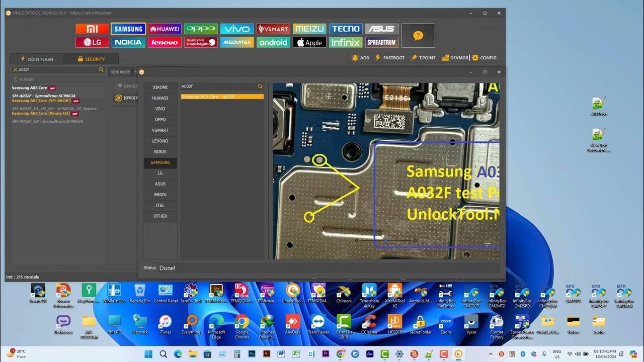The height and width of the screenshot is (362, 644).
Task: Choose OTHER in test point brand list
Action: pos(160,216)
